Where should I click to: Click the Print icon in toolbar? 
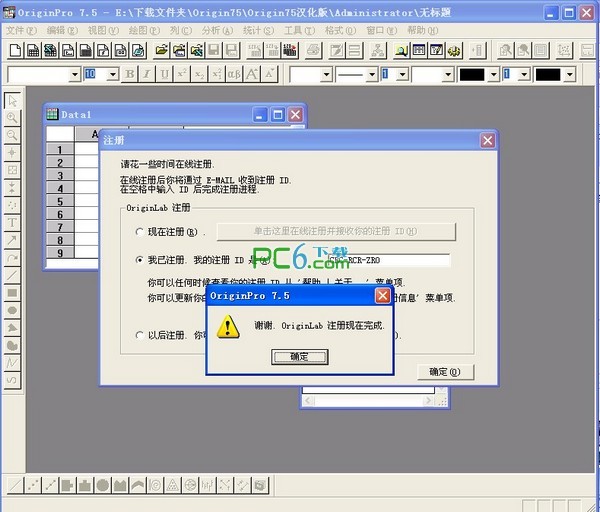(313, 51)
